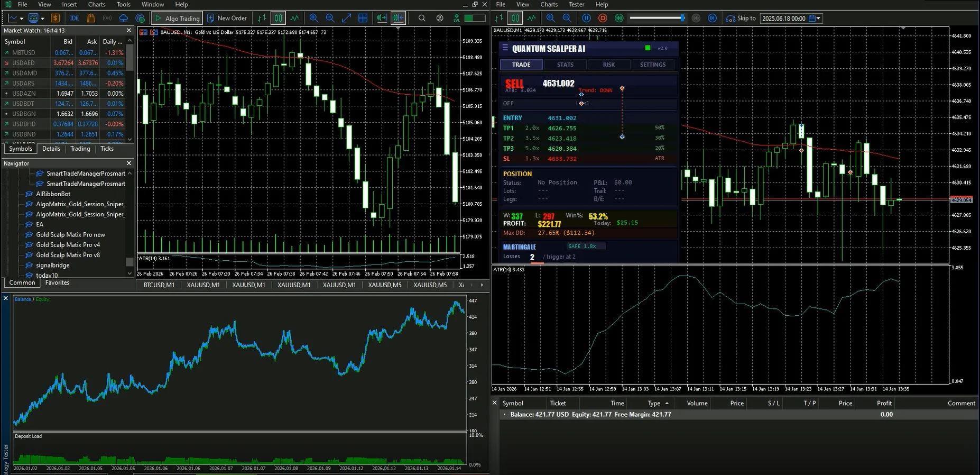Click Market Watch scroll down arrow

pos(130,140)
